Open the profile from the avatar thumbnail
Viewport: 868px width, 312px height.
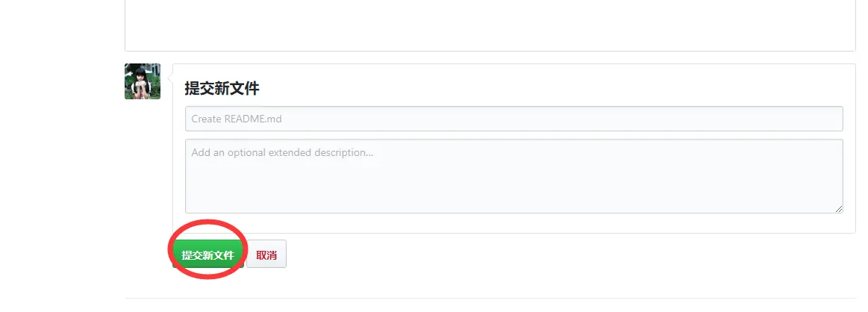pyautogui.click(x=143, y=81)
